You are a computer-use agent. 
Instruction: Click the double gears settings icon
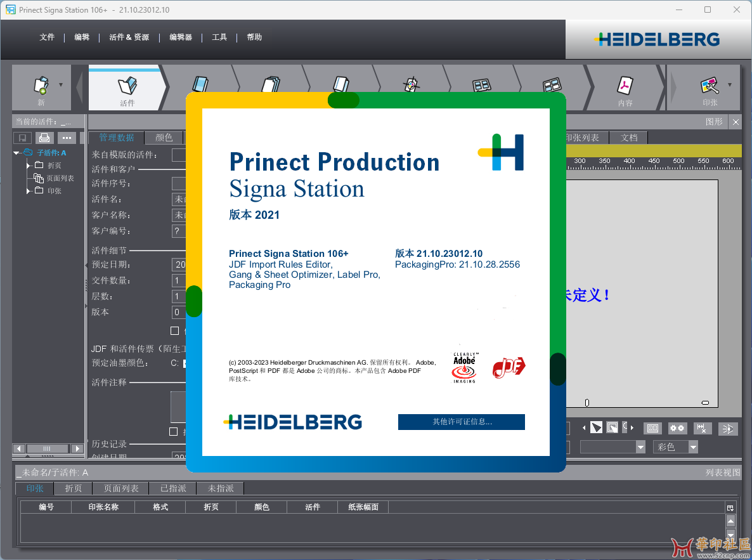677,428
